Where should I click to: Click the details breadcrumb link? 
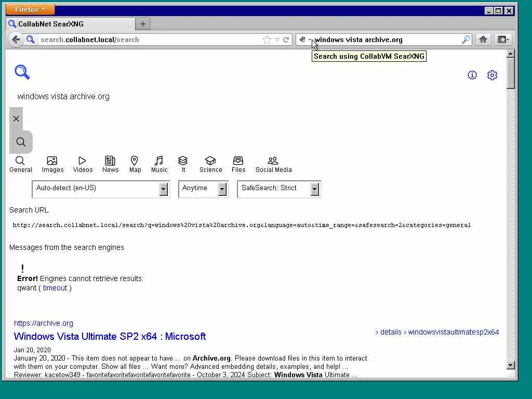point(391,332)
